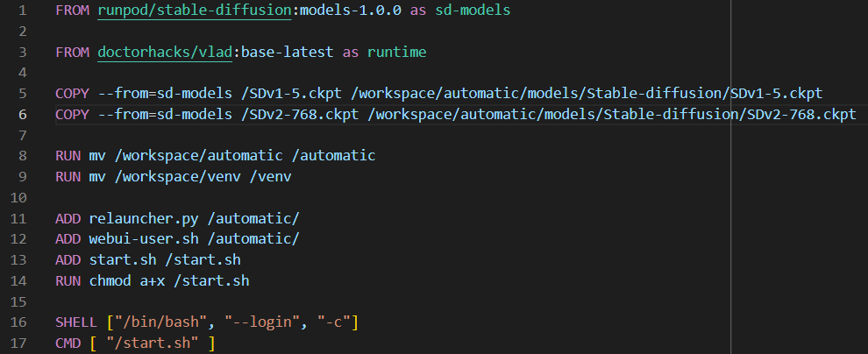The width and height of the screenshot is (868, 354).
Task: Click the "--login" string
Action: coord(262,322)
